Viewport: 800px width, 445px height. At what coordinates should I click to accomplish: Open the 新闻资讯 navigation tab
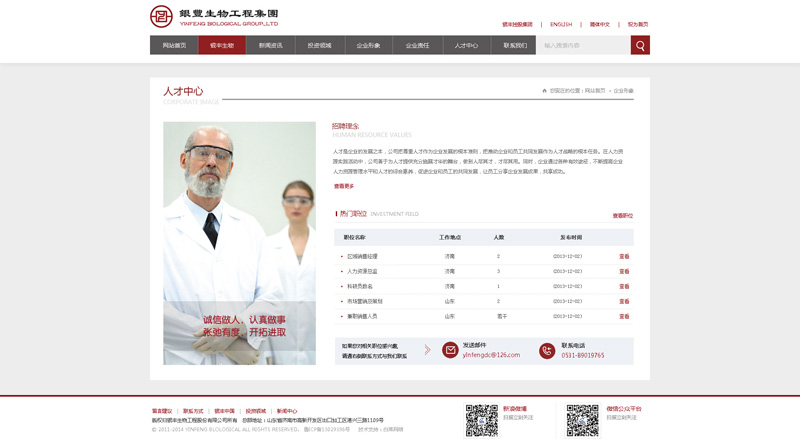[271, 46]
